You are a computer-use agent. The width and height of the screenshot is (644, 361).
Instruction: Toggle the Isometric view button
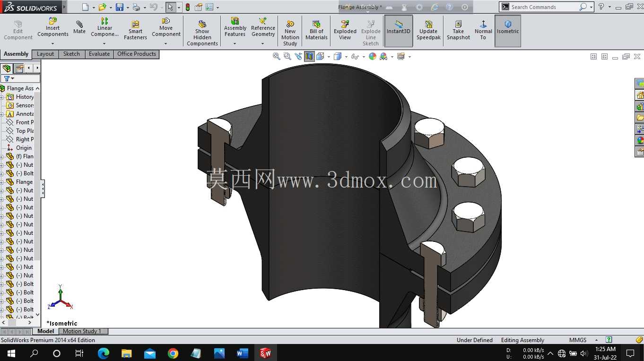[x=508, y=31]
